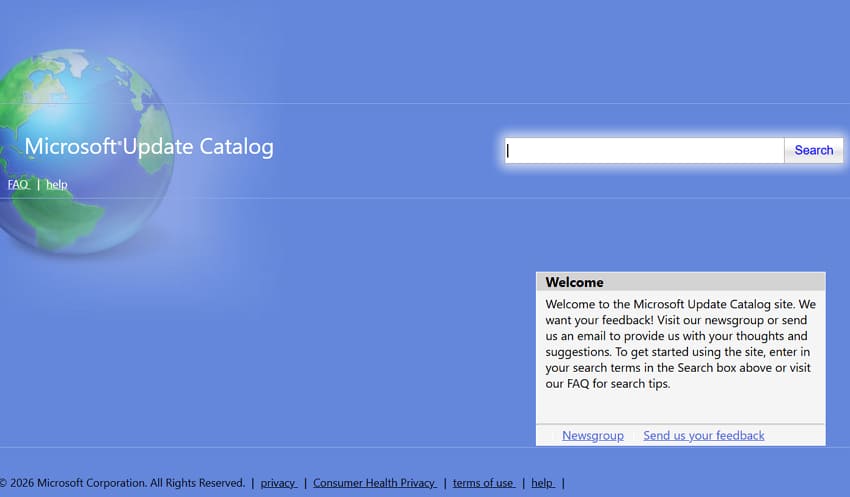Click the welcome message paragraph text
This screenshot has width=850, height=497.
[680, 344]
